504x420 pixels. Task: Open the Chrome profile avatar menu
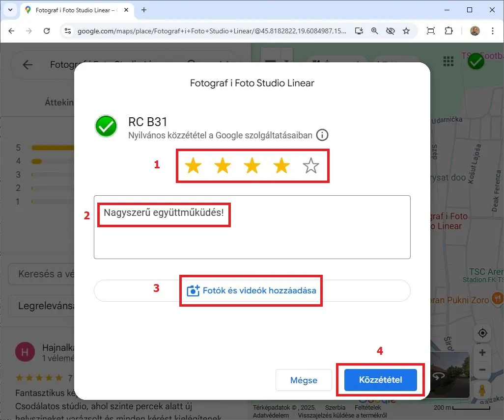(x=475, y=31)
